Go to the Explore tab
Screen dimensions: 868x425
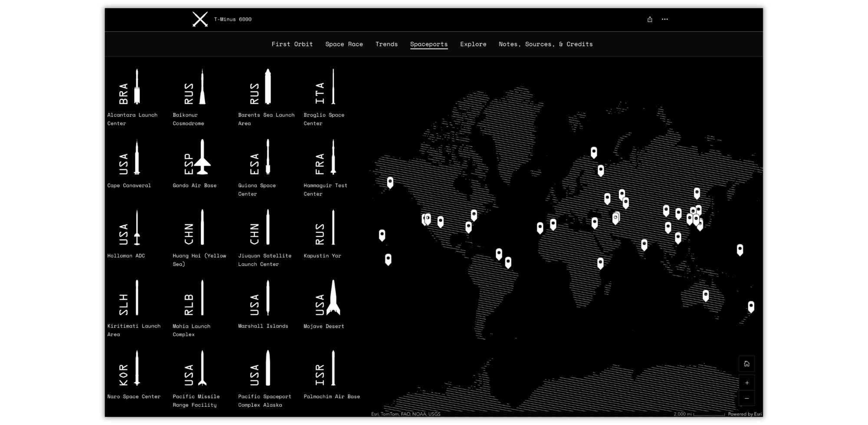pyautogui.click(x=473, y=44)
